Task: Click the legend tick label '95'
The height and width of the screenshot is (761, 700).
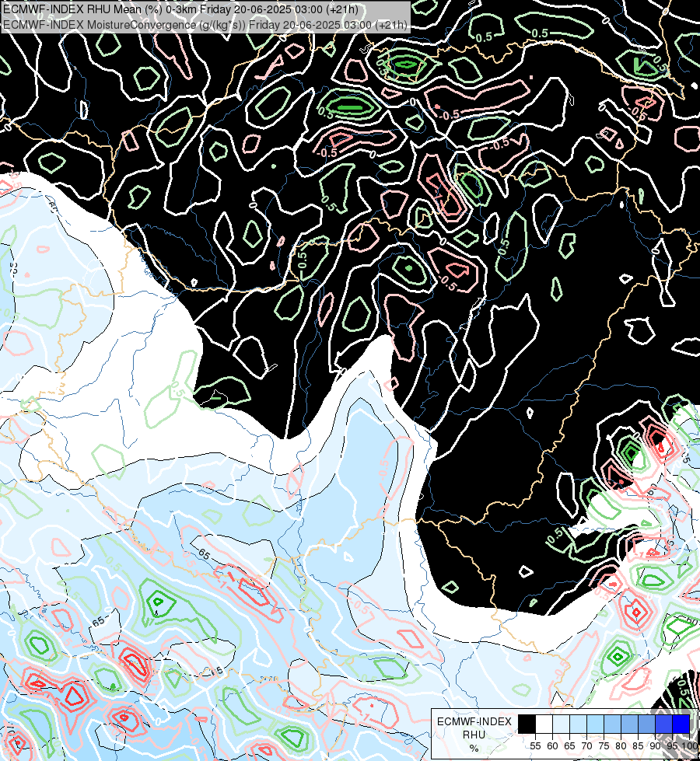Action: click(672, 746)
